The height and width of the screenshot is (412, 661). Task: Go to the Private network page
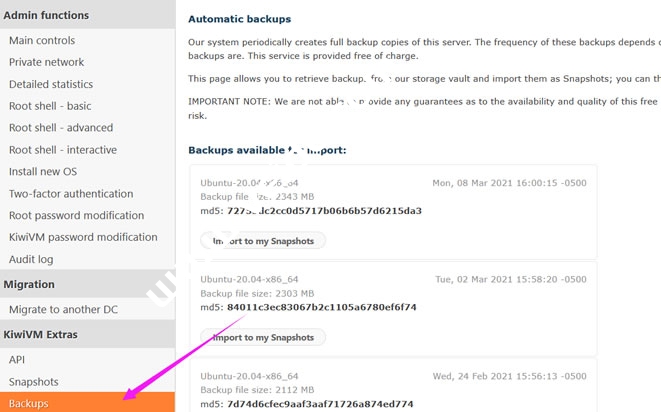click(x=47, y=62)
